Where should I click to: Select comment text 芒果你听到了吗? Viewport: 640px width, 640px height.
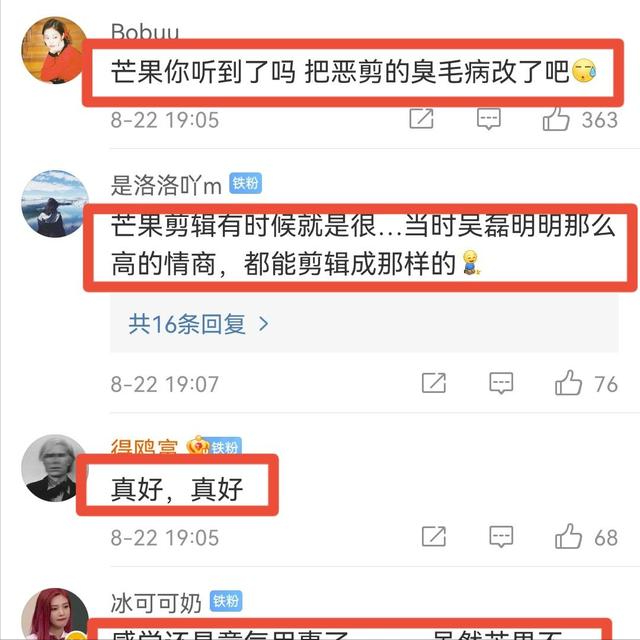pyautogui.click(x=203, y=72)
